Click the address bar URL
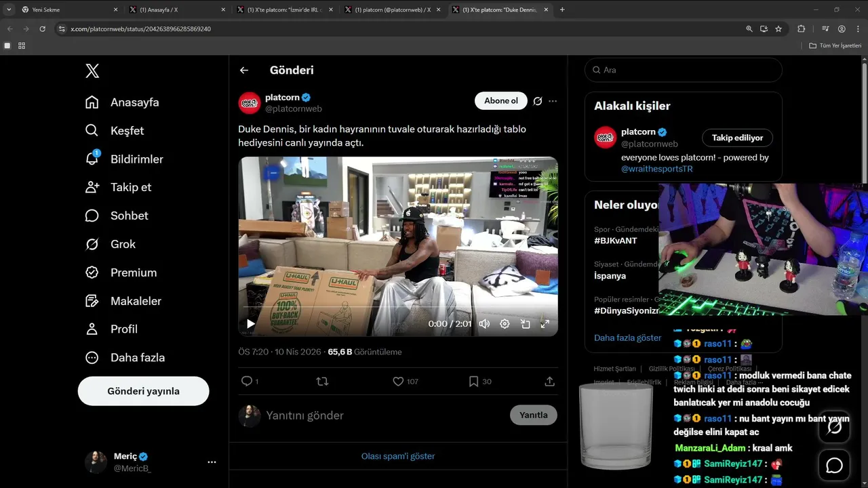Screen dimensions: 868x488 (140, 29)
